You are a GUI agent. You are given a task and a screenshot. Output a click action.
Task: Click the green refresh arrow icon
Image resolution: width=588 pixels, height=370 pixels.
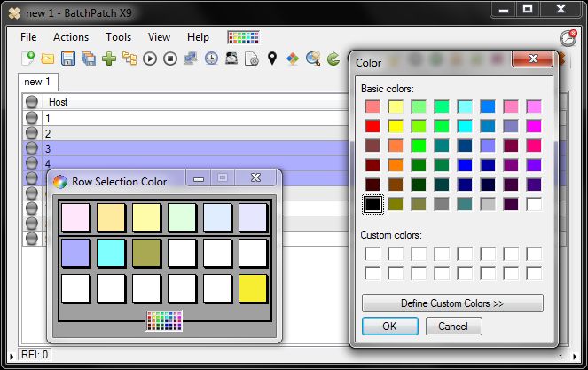coord(333,59)
